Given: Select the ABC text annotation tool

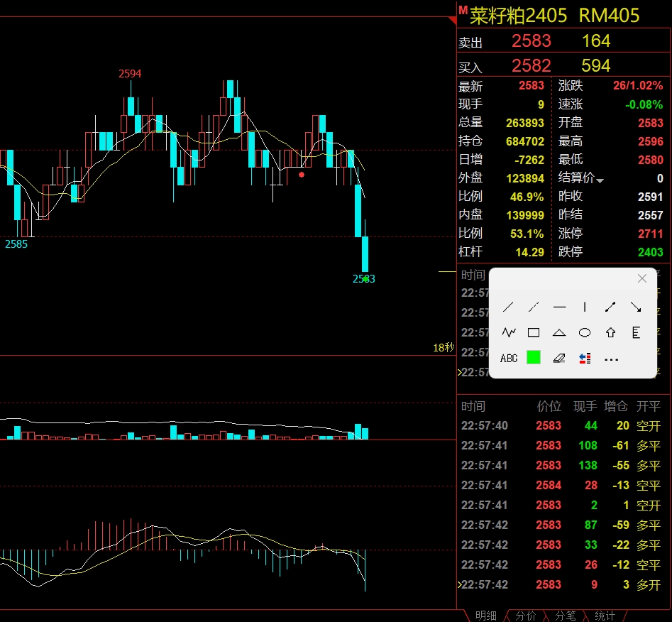Looking at the screenshot, I should (509, 358).
